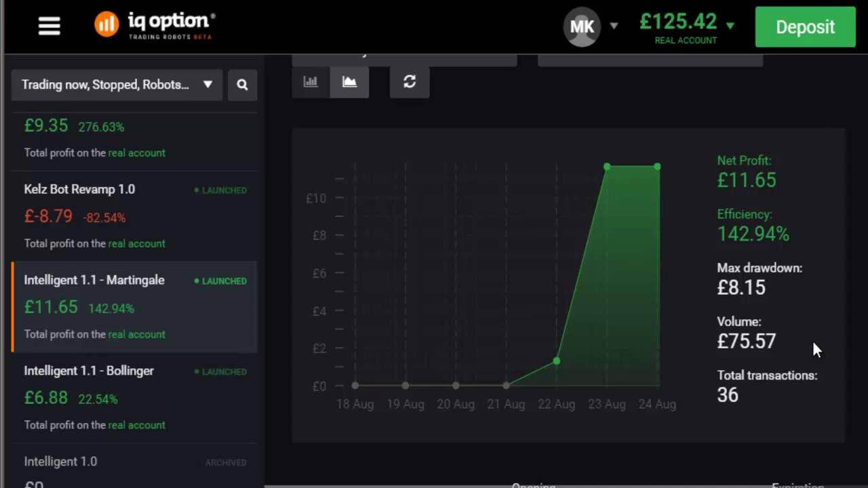Click the 22 Aug data point on chart

(x=557, y=361)
